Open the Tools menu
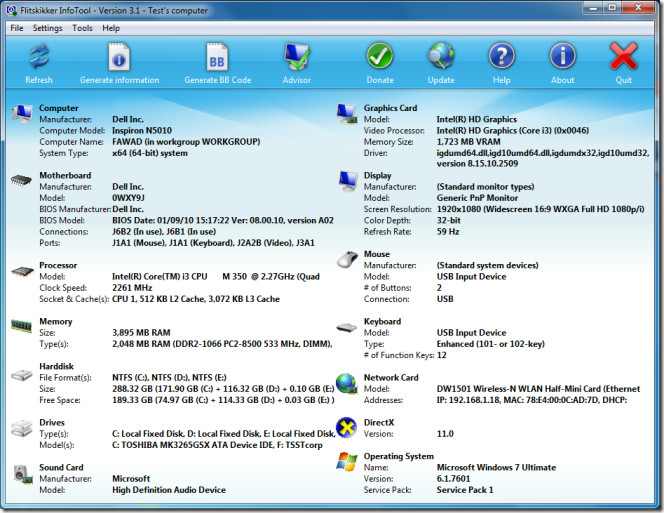Image resolution: width=664 pixels, height=513 pixels. (82, 28)
